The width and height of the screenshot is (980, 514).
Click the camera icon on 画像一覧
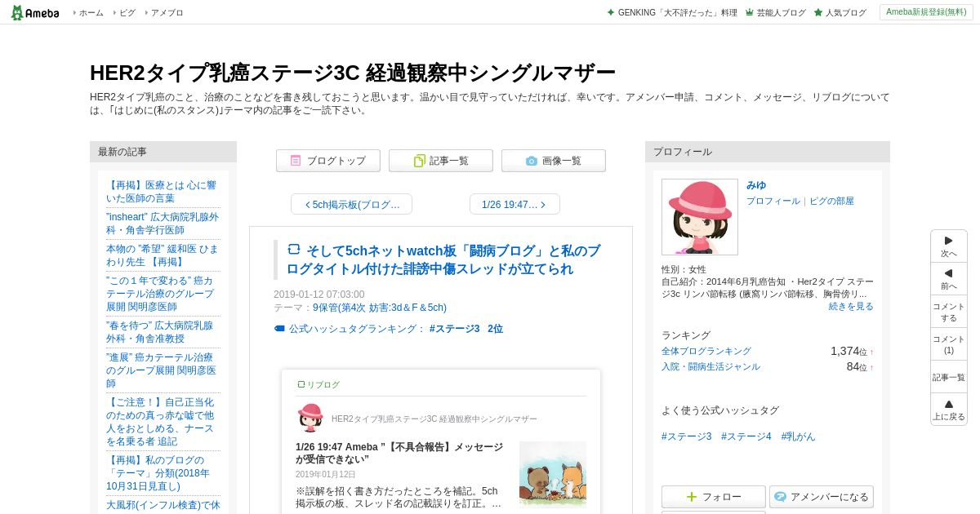click(x=532, y=161)
